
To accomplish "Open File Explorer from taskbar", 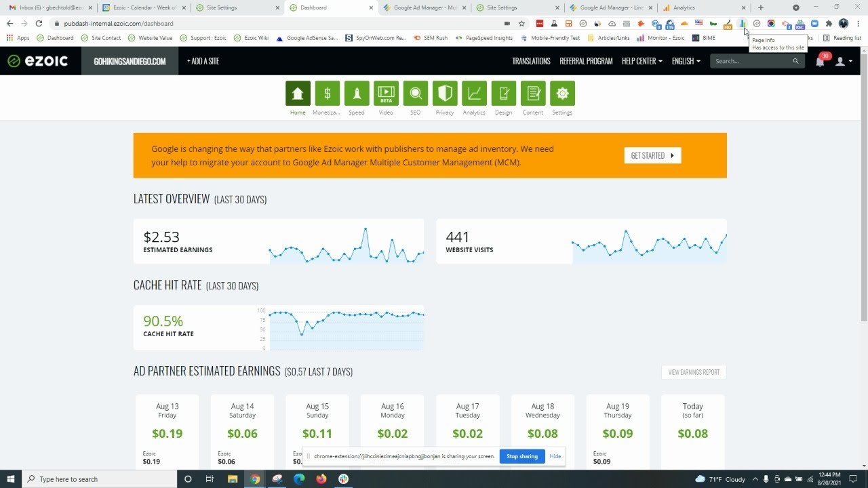I will [x=233, y=479].
